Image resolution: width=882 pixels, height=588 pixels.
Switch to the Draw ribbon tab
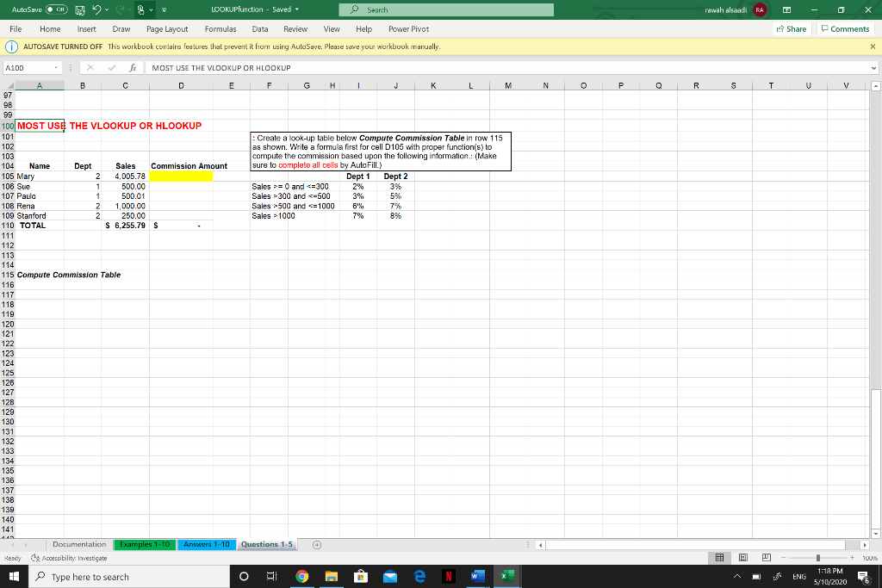[x=121, y=28]
